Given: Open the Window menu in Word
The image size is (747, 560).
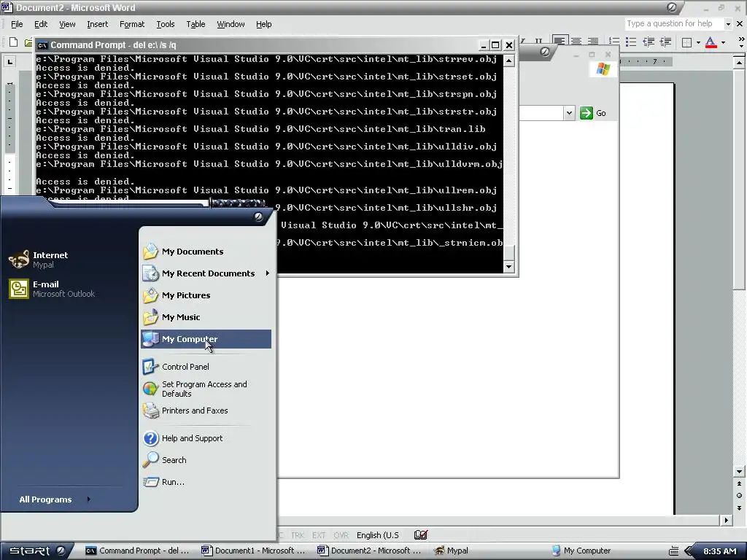Looking at the screenshot, I should coord(231,24).
